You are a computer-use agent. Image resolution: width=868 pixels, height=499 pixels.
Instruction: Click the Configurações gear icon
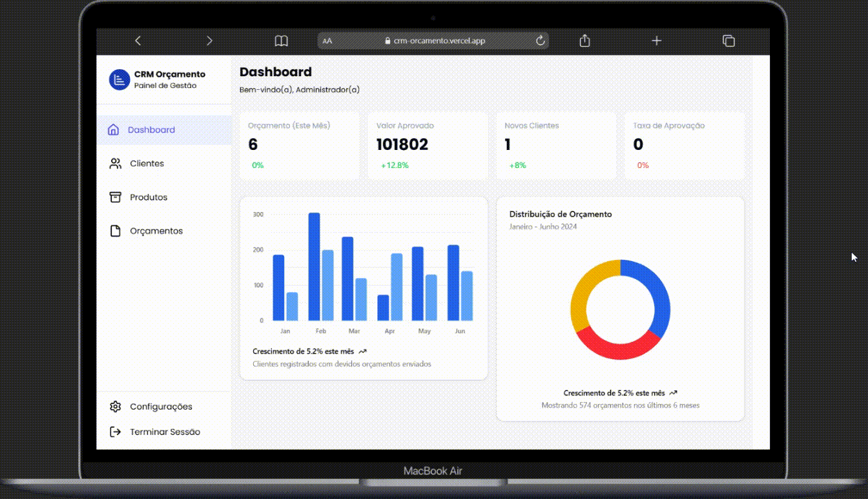pyautogui.click(x=115, y=406)
